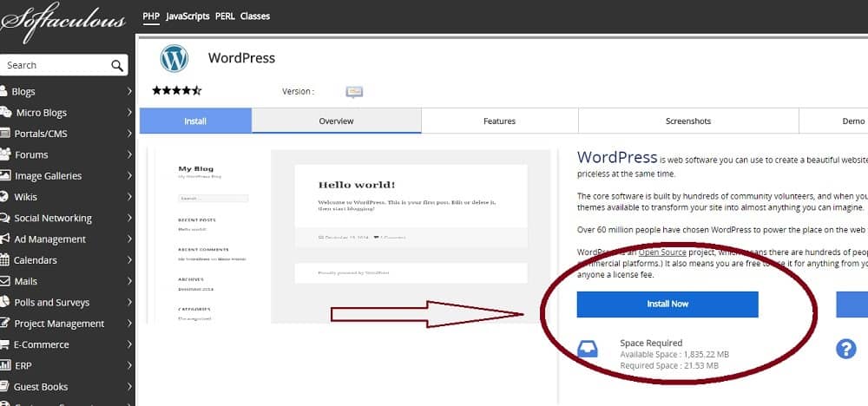Click the blue question mark help icon
868x406 pixels.
[845, 349]
